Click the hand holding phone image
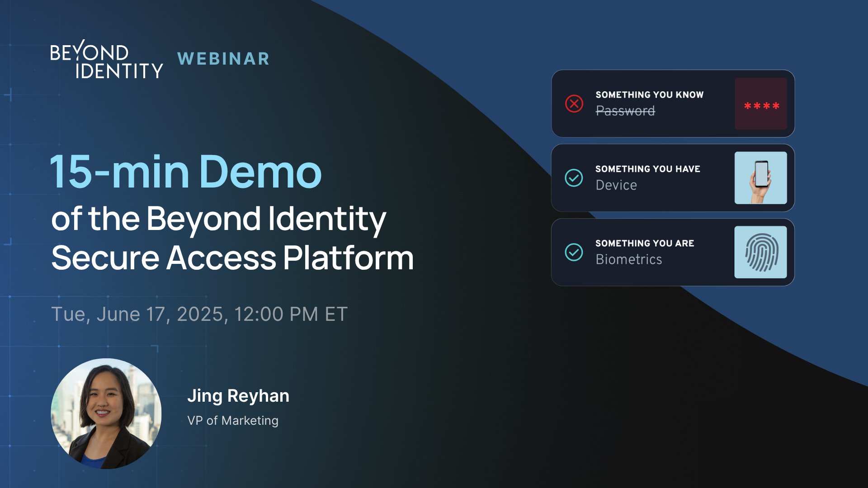Viewport: 868px width, 488px height. (761, 178)
